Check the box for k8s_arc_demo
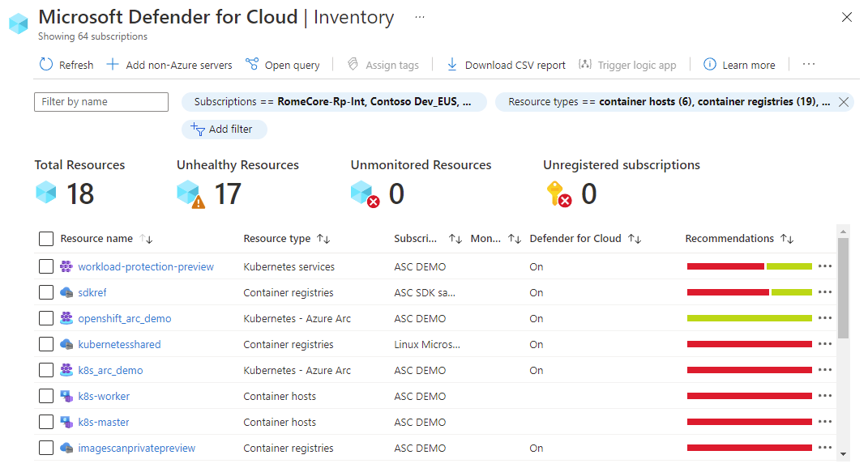The image size is (868, 472). [x=46, y=370]
